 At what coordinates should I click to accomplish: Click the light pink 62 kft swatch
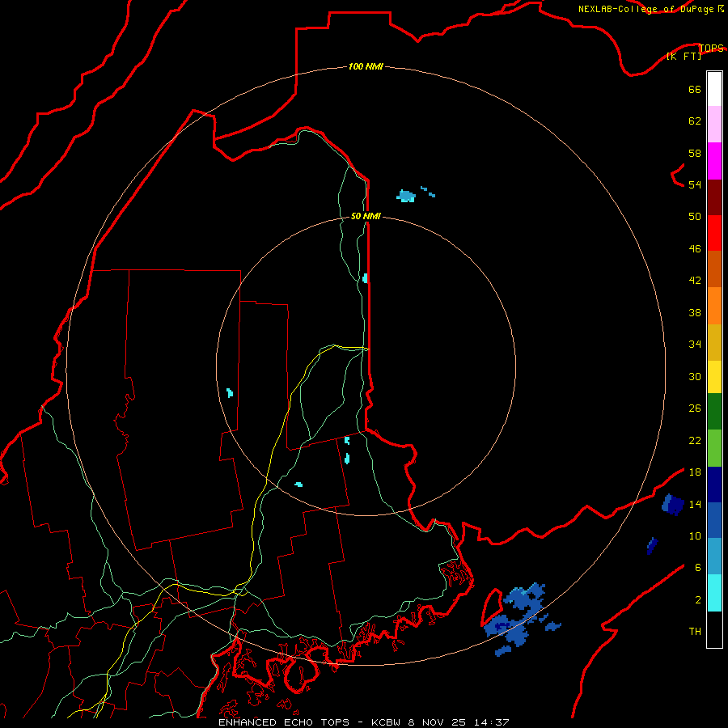click(714, 124)
